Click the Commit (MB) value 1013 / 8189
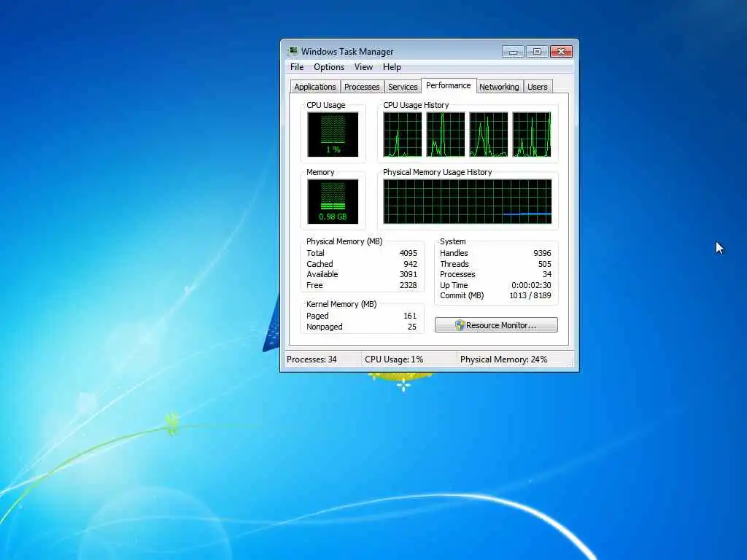This screenshot has width=747, height=560. click(530, 296)
